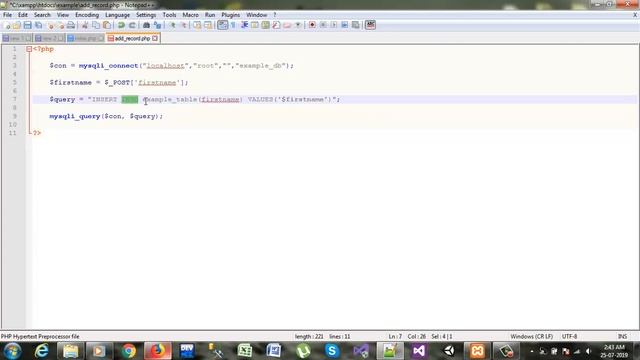Click the $firstname $_POST code line
The height and width of the screenshot is (360, 640).
[119, 82]
